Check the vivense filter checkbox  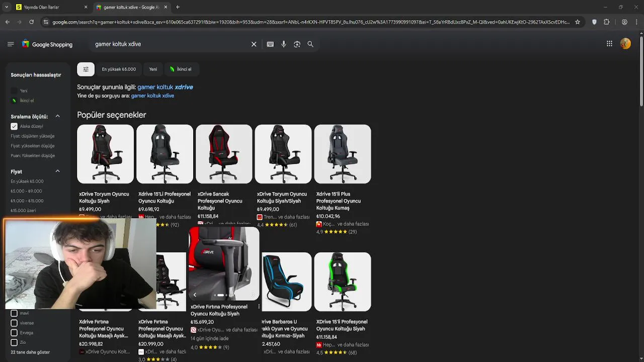coord(14,323)
